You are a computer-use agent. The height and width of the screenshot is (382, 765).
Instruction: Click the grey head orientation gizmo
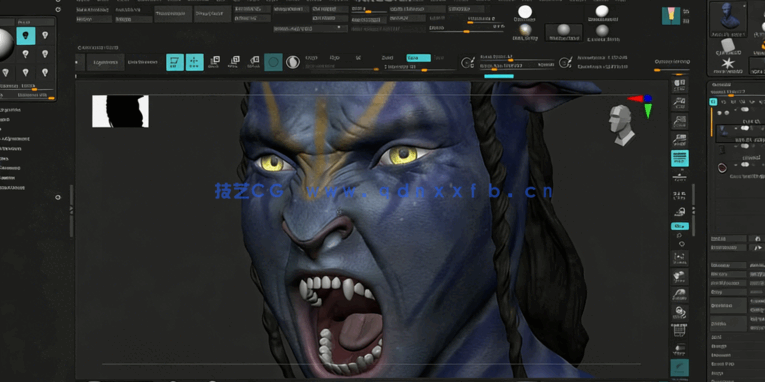(621, 125)
